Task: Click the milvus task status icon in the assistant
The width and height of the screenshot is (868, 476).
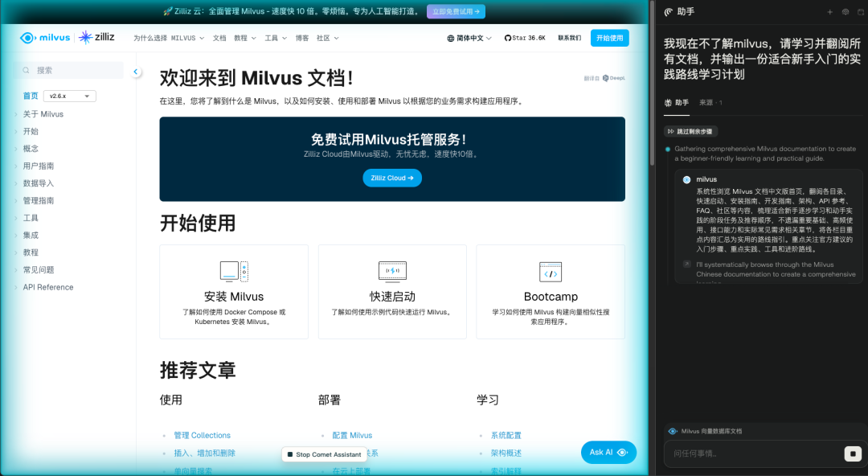Action: pos(686,179)
